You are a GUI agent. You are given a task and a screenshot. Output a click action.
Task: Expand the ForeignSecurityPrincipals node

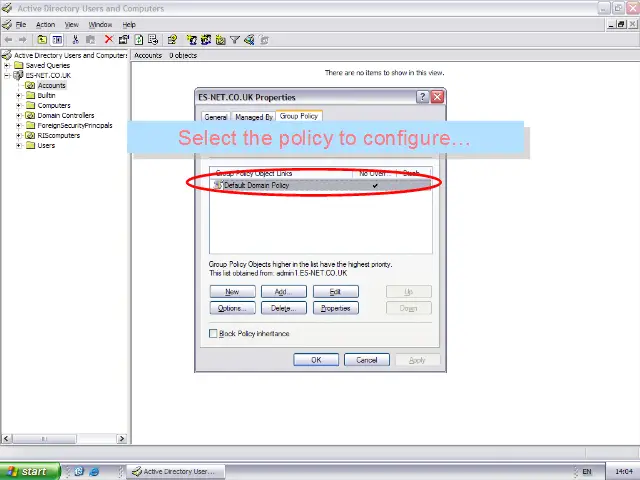click(19, 125)
